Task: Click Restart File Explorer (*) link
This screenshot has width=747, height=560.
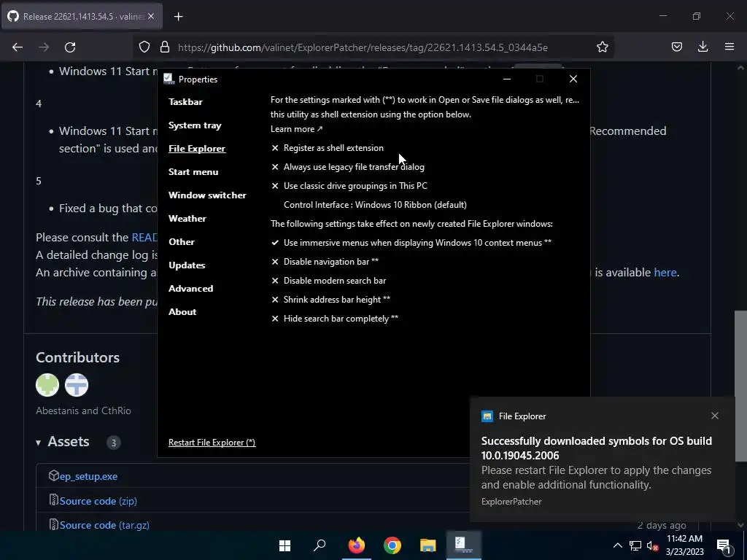Action: (212, 443)
